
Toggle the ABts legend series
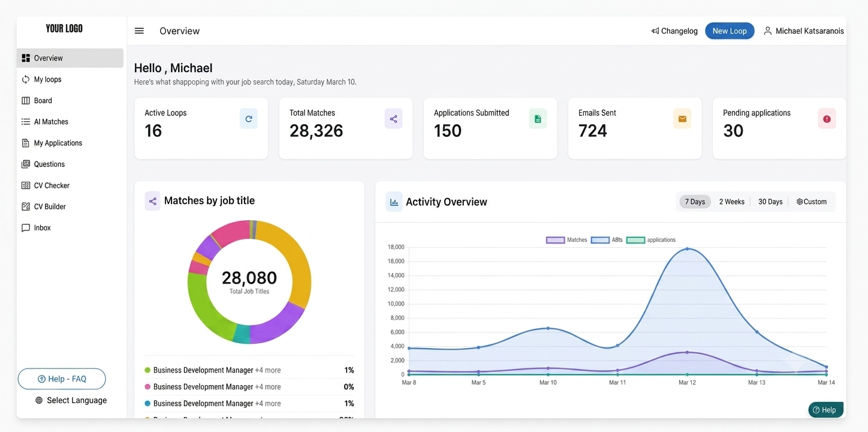(x=607, y=240)
